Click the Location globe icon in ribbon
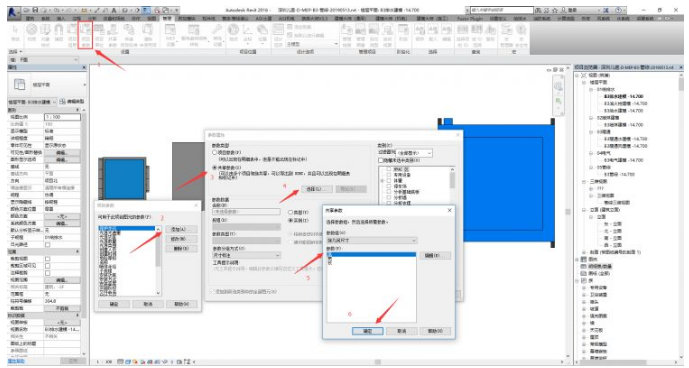Image resolution: width=689 pixels, height=368 pixels. (233, 33)
